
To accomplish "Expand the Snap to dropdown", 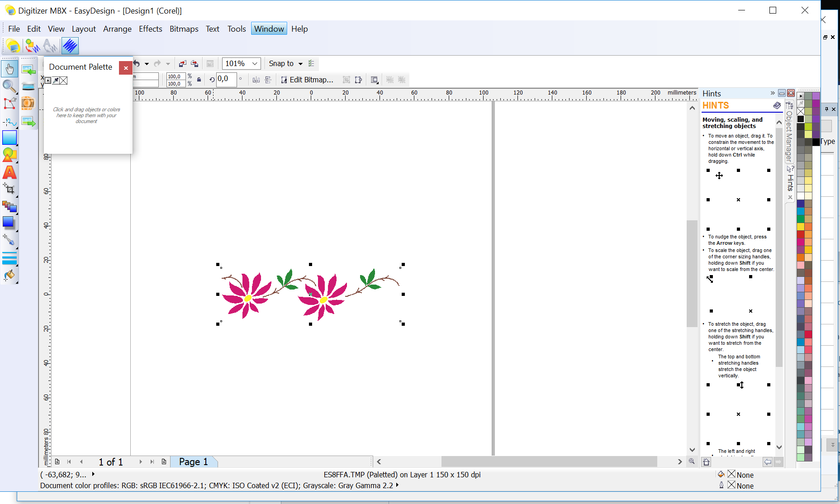I will (300, 64).
